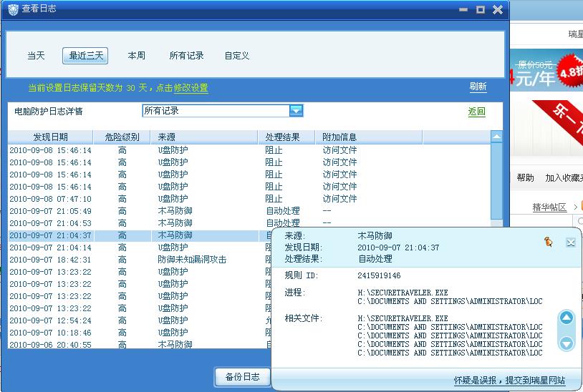583x392 pixels.
Task: Select log row 2010-09-07 21:05:49
Action: [x=249, y=211]
